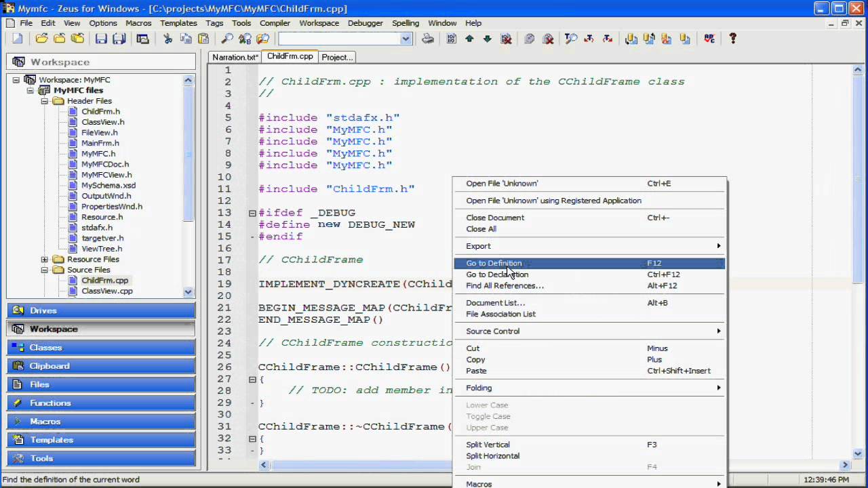Image resolution: width=868 pixels, height=488 pixels.
Task: Click the window layout icon next to Save All
Action: click(x=142, y=39)
